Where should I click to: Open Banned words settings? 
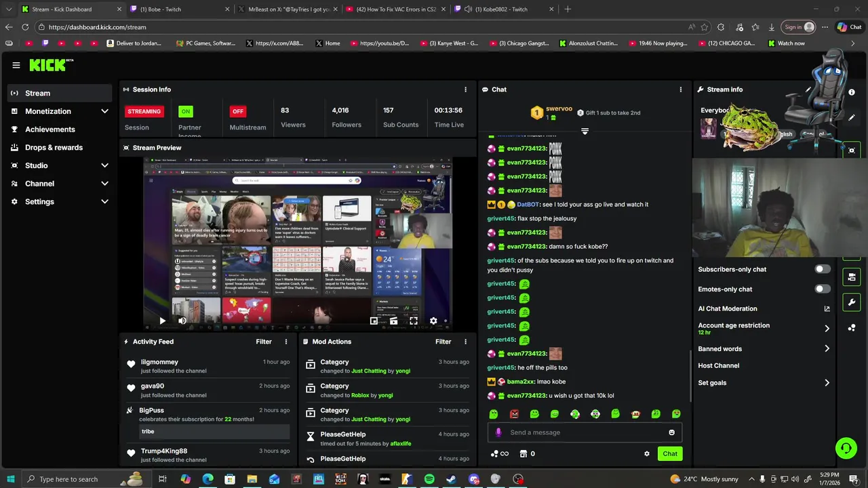click(764, 348)
